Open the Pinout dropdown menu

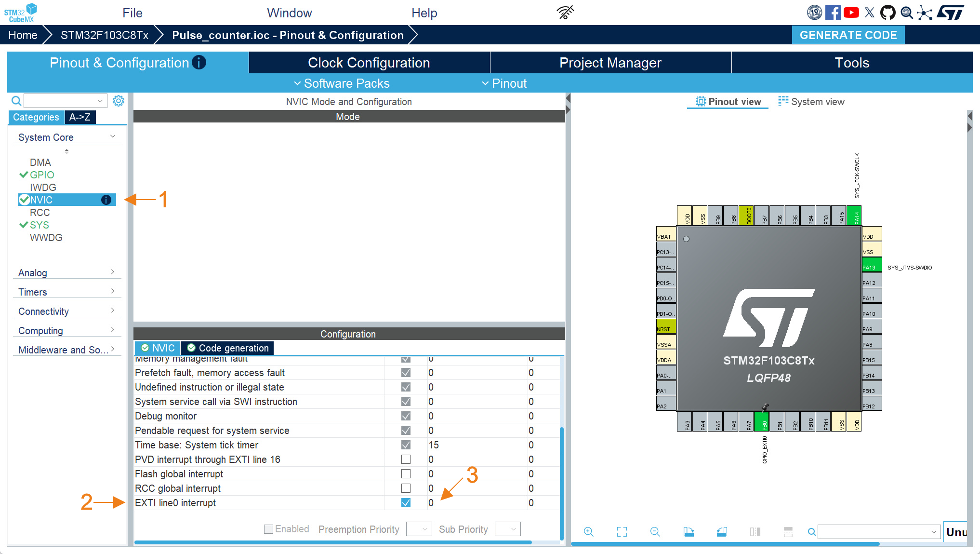tap(504, 83)
